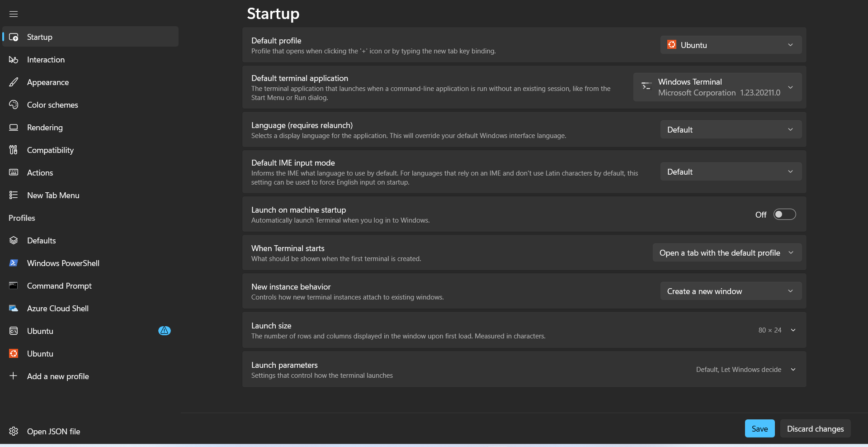
Task: Click the Startup page heading
Action: (x=273, y=14)
